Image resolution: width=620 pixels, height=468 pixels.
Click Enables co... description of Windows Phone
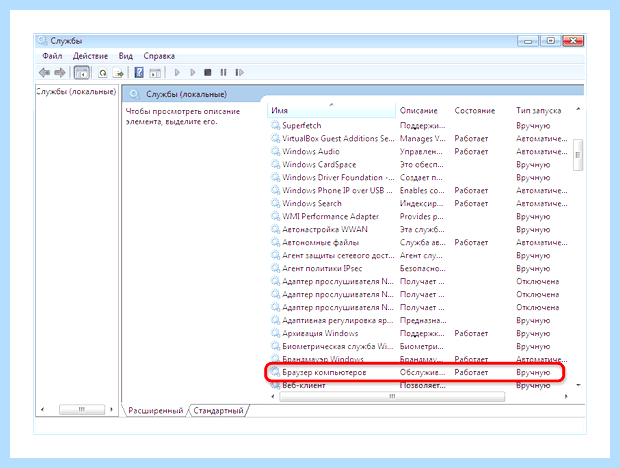pyautogui.click(x=422, y=191)
